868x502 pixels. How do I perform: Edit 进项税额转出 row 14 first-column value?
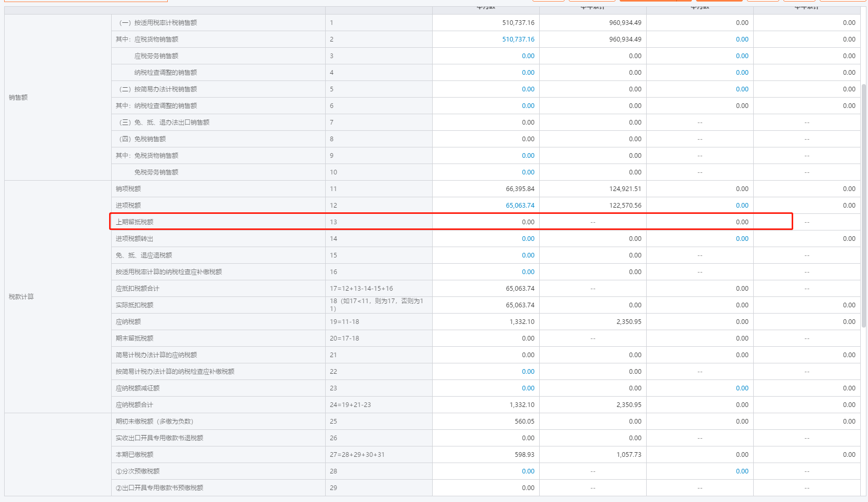point(528,239)
